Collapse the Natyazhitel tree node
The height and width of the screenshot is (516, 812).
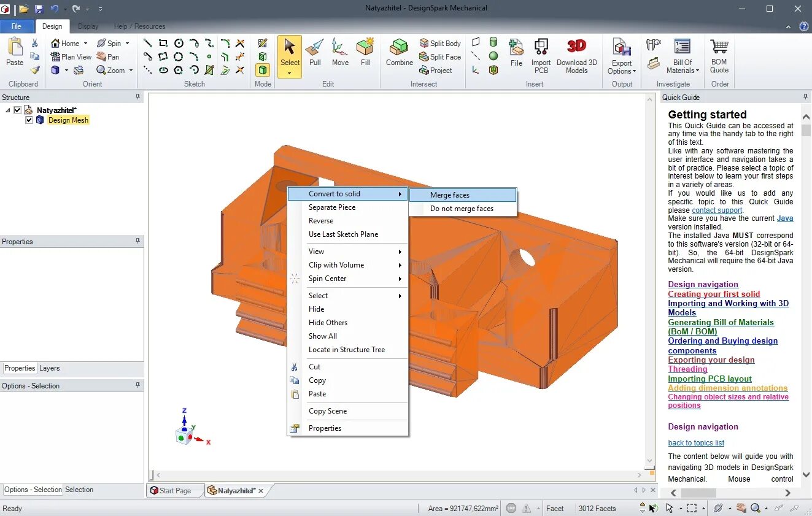[7, 110]
